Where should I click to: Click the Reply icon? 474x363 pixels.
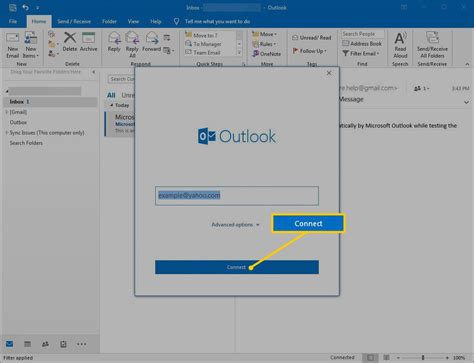[x=114, y=42]
